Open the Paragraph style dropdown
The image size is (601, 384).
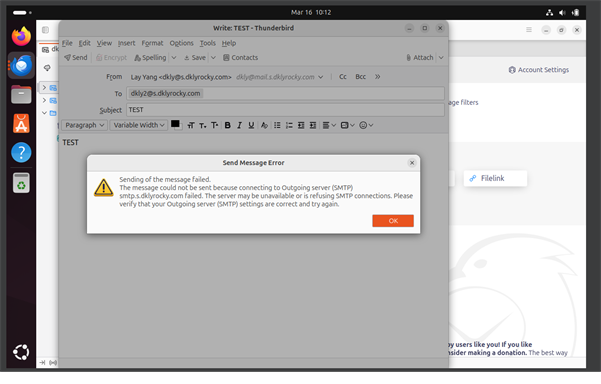84,125
